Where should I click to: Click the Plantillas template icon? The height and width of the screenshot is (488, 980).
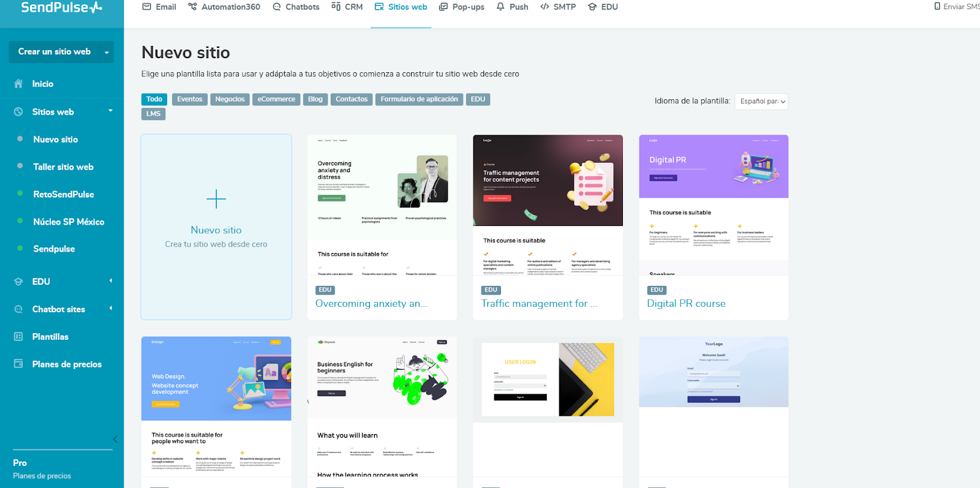[18, 337]
